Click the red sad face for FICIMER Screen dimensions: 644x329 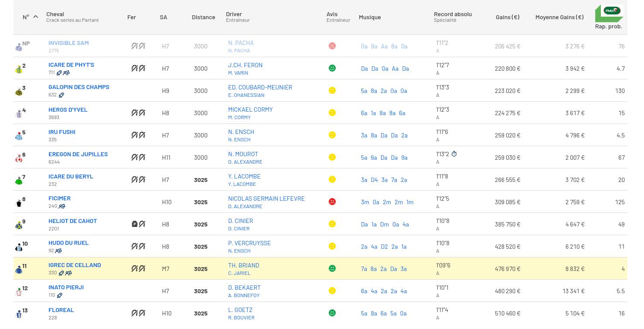tap(332, 202)
